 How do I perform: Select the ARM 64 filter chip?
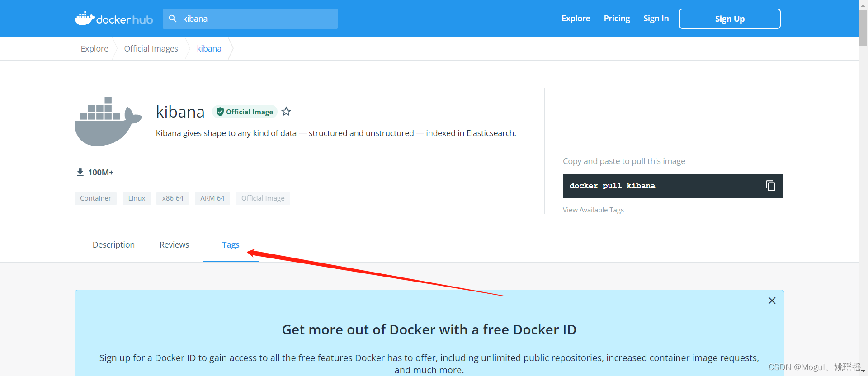[212, 198]
